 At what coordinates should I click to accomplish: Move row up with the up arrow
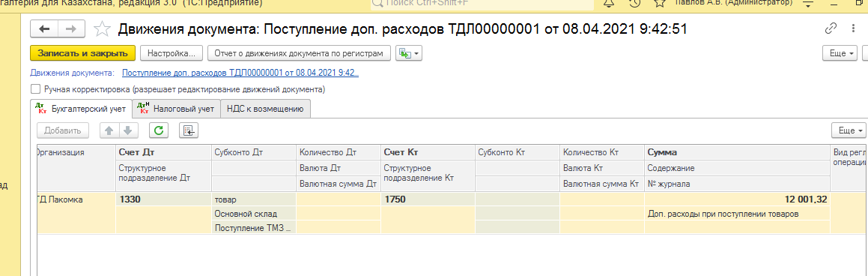(109, 130)
